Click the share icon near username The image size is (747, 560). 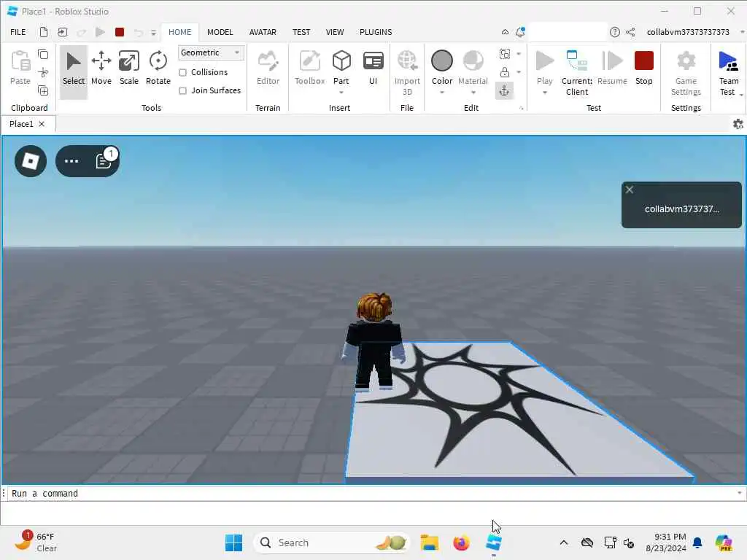coord(630,32)
